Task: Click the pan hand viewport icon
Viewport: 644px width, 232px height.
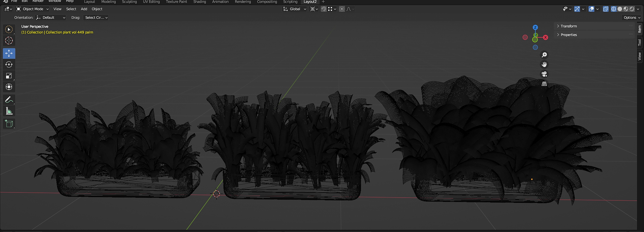Action: coord(544,64)
